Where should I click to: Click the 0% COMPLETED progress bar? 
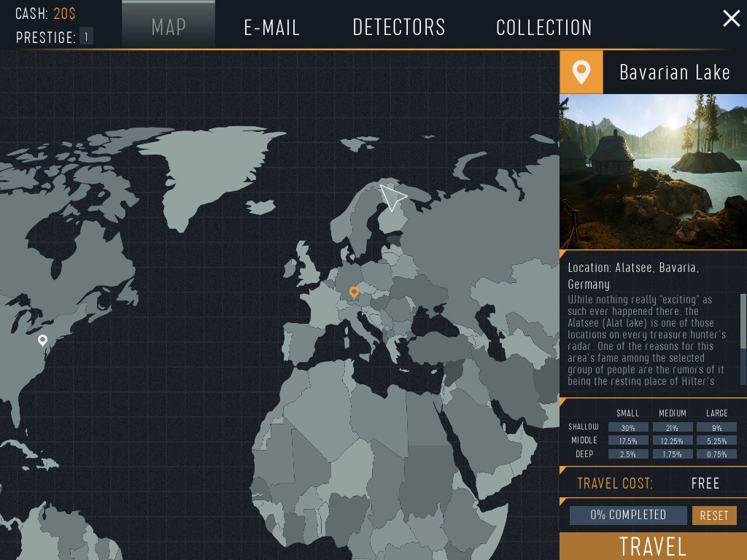[628, 515]
